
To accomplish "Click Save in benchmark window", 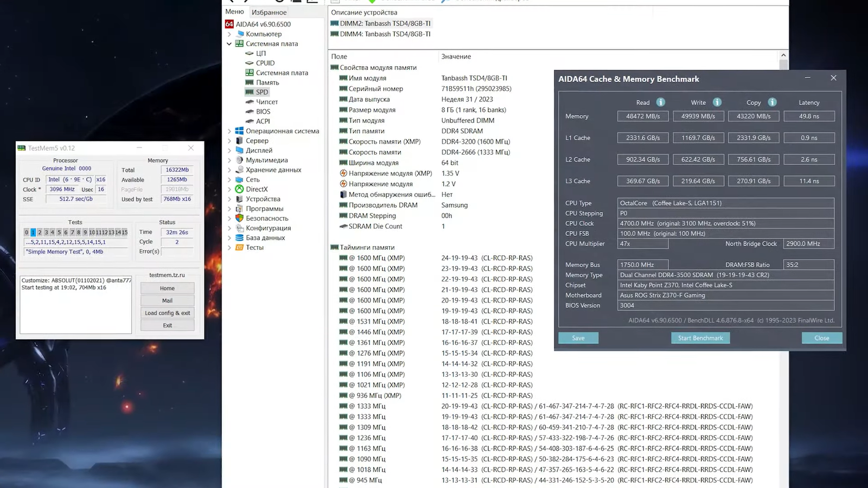I will pos(578,338).
